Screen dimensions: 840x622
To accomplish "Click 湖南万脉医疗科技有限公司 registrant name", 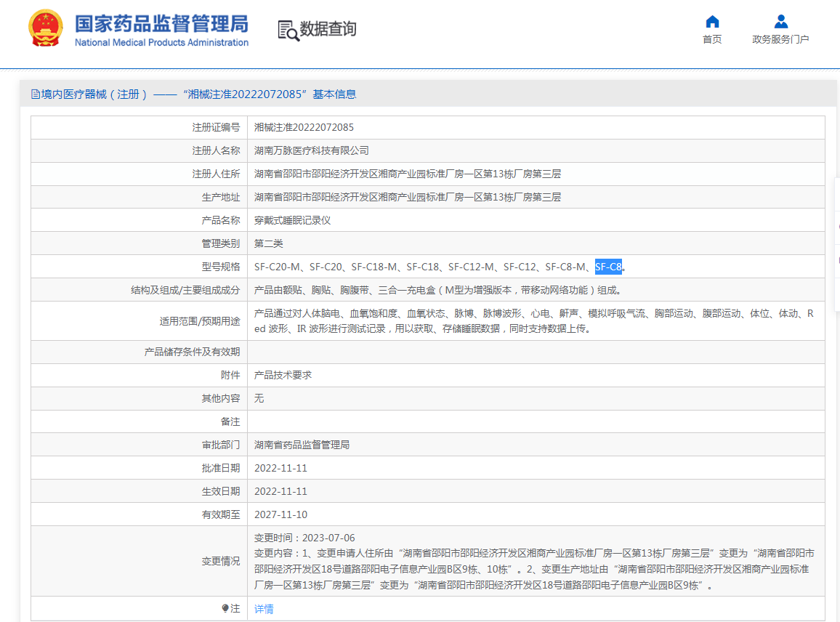I will pos(311,150).
